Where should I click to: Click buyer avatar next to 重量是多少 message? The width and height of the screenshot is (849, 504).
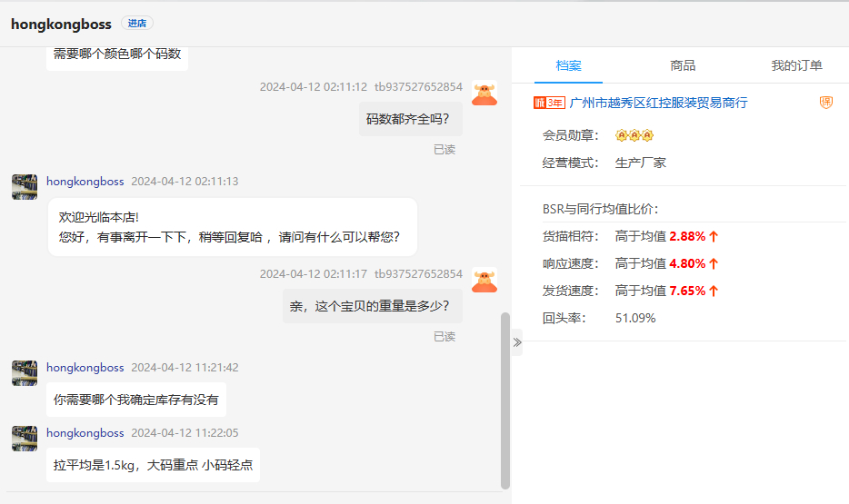[484, 281]
